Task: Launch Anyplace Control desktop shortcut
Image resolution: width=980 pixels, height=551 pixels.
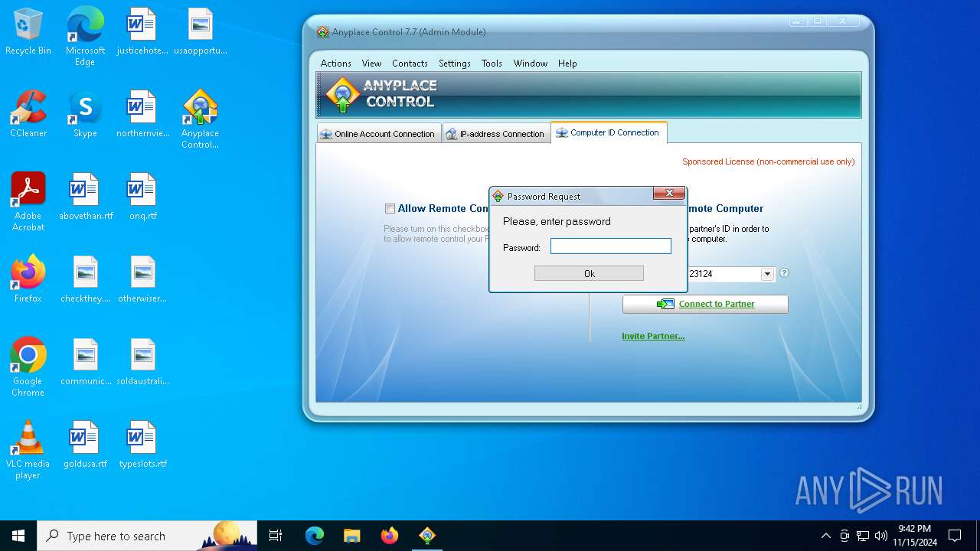Action: [201, 119]
